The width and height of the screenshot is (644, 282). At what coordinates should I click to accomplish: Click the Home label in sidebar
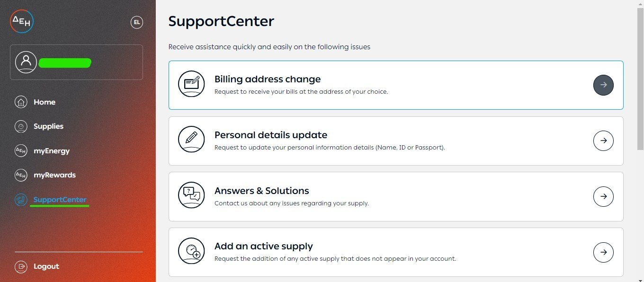pyautogui.click(x=45, y=102)
